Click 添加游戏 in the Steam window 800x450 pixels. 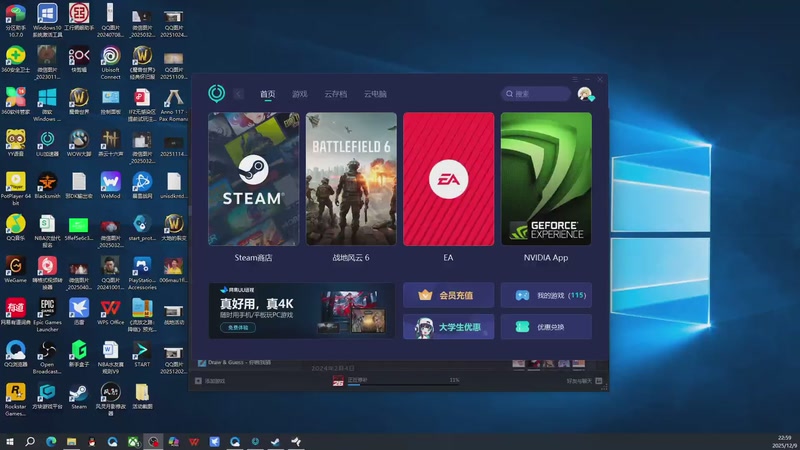click(x=210, y=381)
